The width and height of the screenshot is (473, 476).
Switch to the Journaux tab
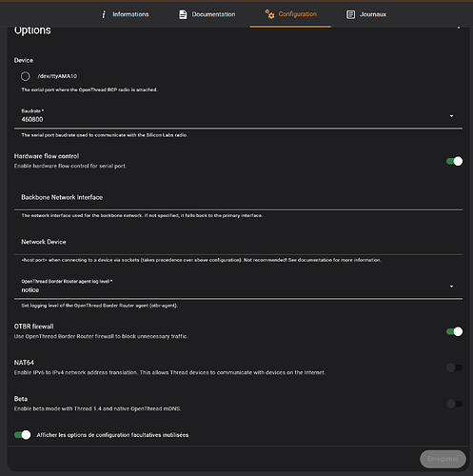pos(366,14)
